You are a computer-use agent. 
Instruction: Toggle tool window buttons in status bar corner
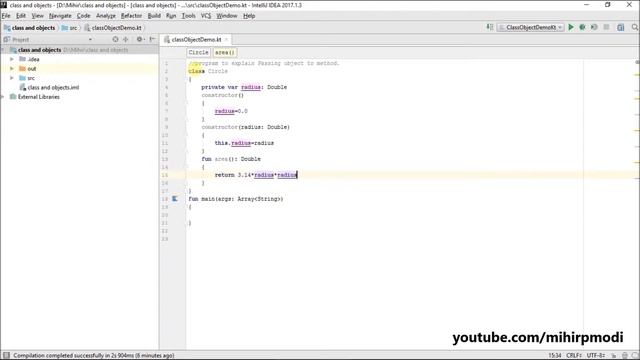[x=6, y=356]
